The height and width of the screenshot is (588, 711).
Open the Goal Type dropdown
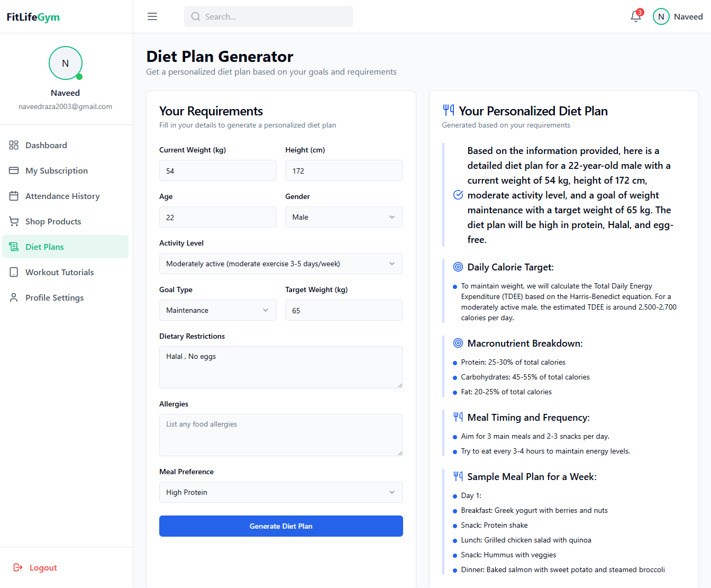pyautogui.click(x=217, y=310)
